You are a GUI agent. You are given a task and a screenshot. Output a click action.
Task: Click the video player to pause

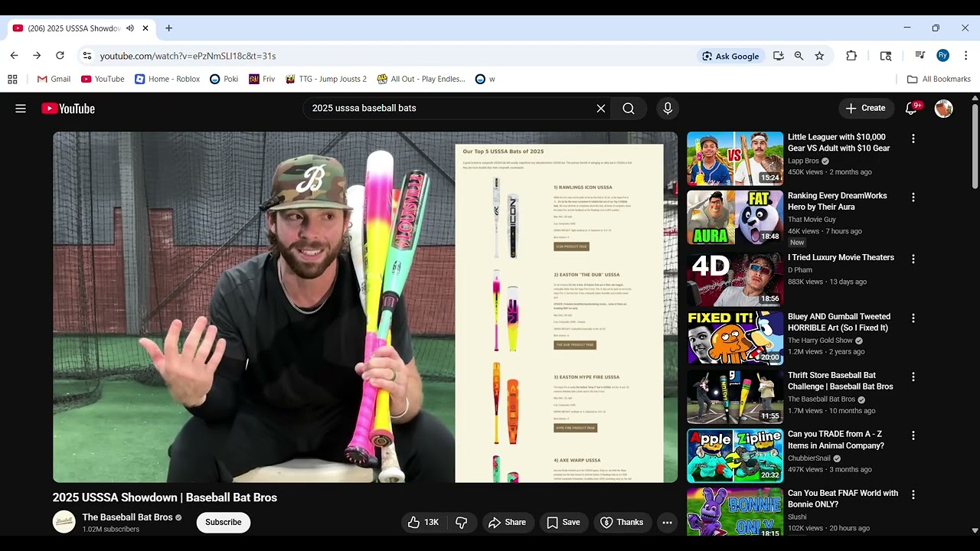coord(365,307)
